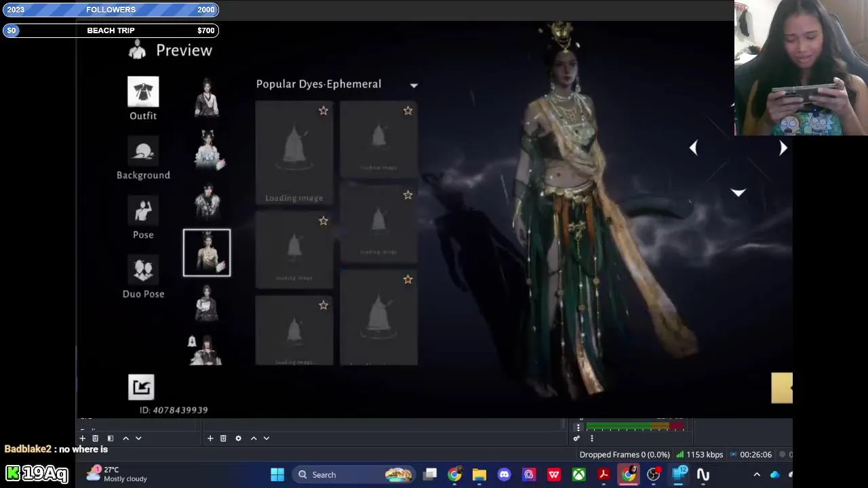Open the Windows Start menu

[x=277, y=475]
